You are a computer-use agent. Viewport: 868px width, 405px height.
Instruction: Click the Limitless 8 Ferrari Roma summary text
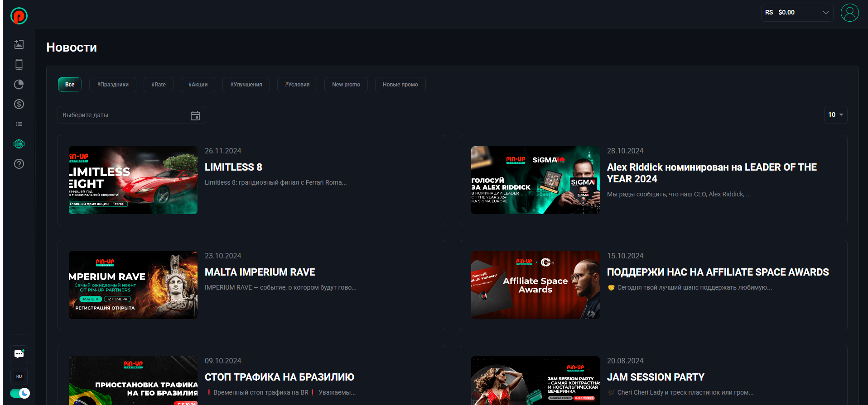point(275,183)
